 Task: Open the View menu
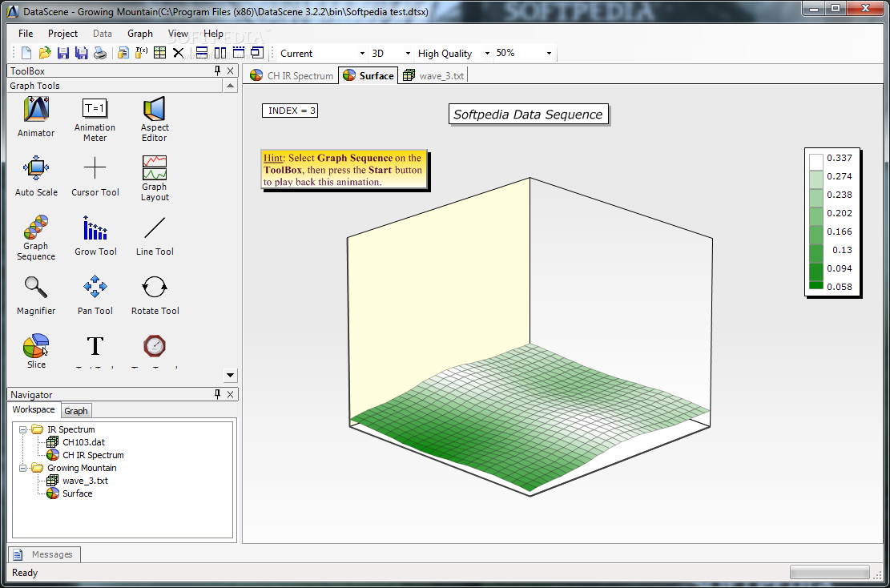[178, 34]
